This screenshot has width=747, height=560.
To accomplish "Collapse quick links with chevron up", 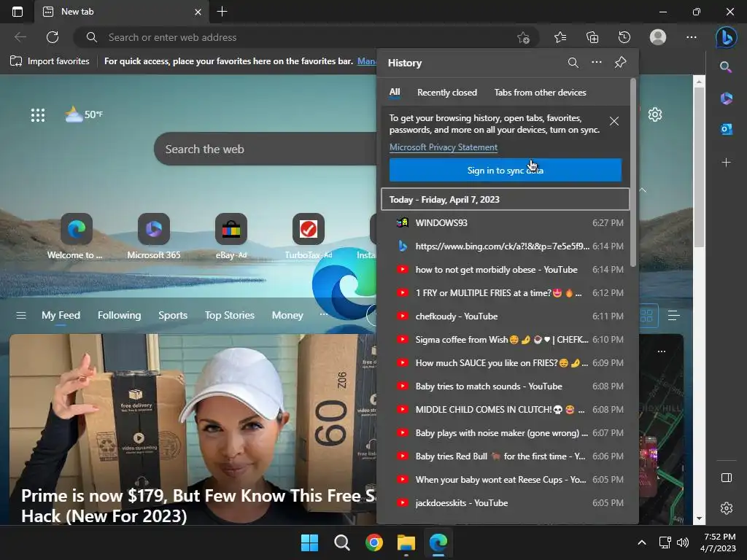I will tap(643, 190).
